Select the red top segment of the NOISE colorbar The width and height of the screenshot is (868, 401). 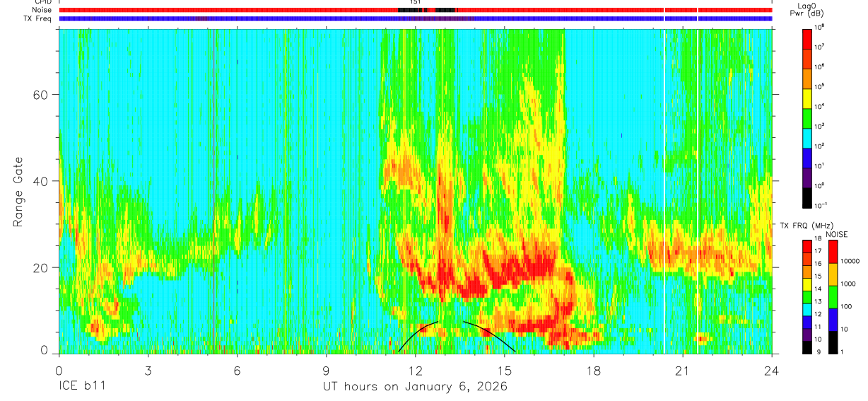832,252
